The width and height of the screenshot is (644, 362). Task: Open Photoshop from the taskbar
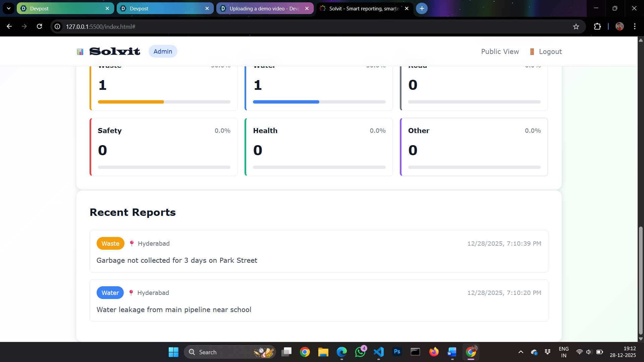397,352
